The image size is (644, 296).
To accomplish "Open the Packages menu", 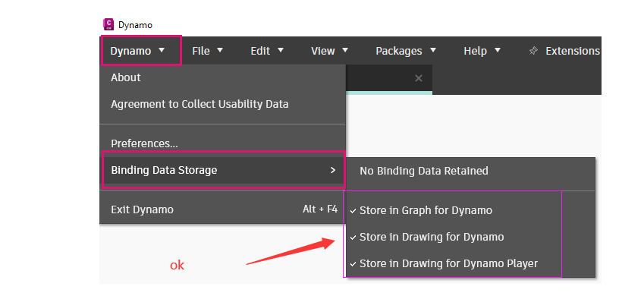I will pyautogui.click(x=406, y=51).
